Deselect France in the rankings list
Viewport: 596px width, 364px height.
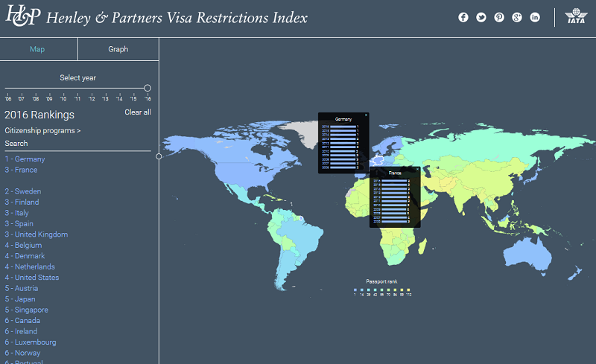pyautogui.click(x=21, y=170)
